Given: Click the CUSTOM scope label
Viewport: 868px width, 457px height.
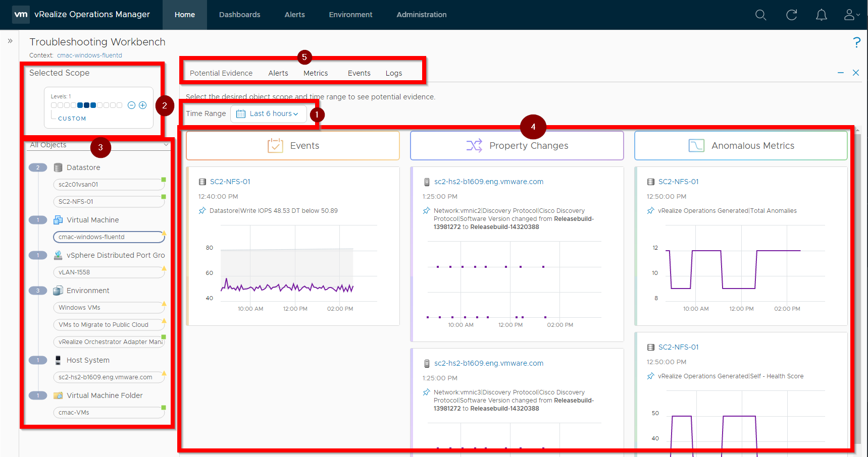Looking at the screenshot, I should [x=72, y=119].
